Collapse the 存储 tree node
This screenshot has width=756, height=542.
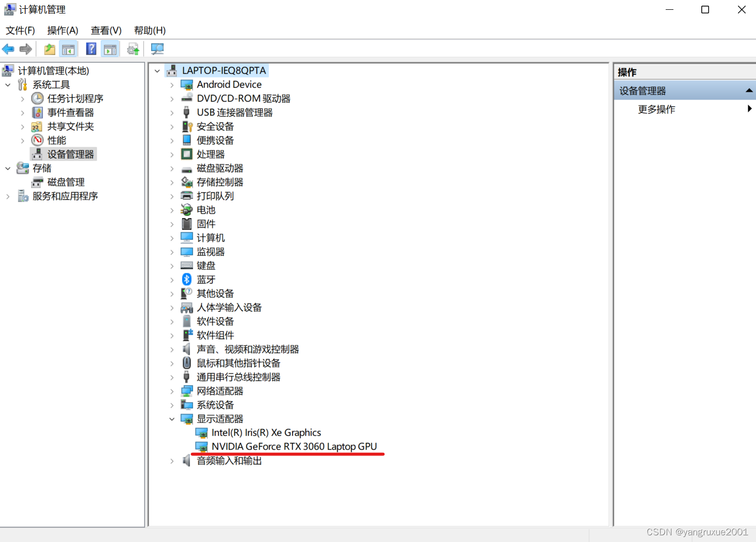(8, 168)
